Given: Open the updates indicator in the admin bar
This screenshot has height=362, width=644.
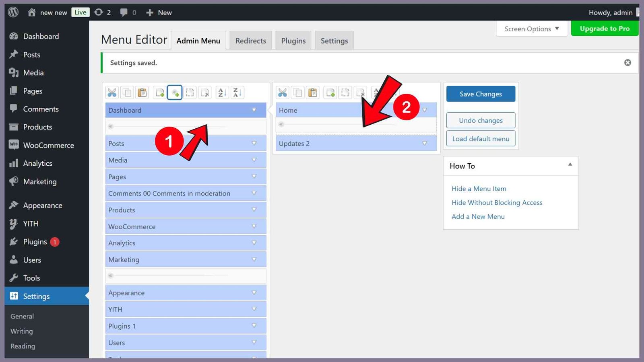Looking at the screenshot, I should tap(102, 12).
